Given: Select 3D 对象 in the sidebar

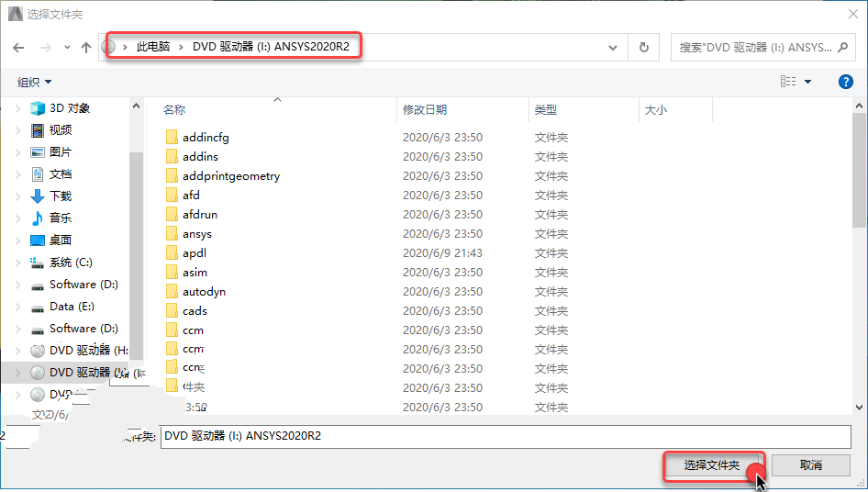Looking at the screenshot, I should (x=70, y=108).
